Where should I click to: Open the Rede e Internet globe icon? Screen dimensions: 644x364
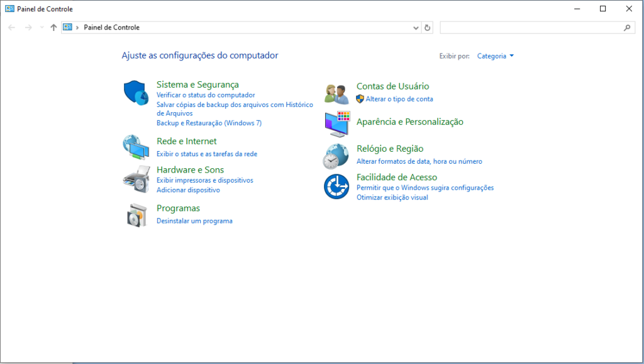136,147
